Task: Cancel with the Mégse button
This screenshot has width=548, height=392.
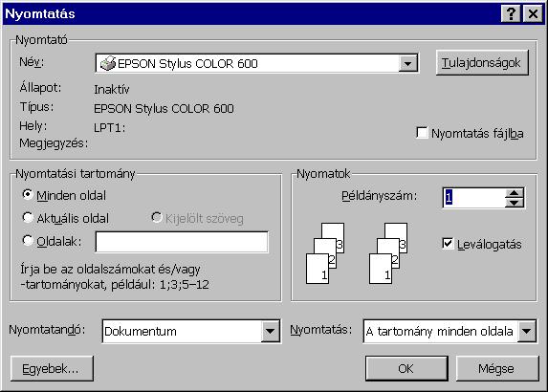Action: click(497, 369)
